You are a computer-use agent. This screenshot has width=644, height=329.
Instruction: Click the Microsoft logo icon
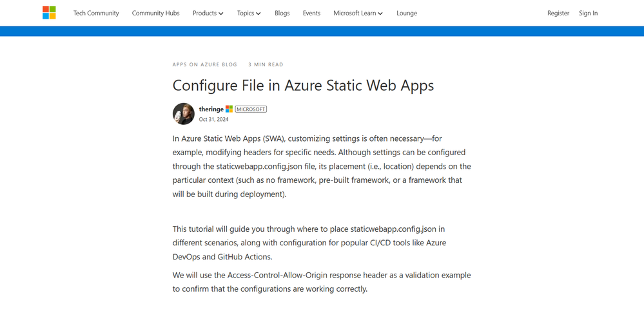[49, 13]
